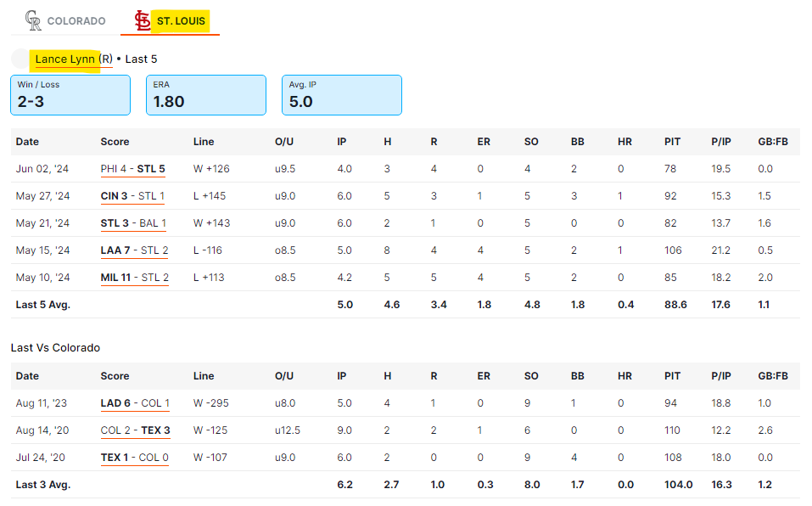Click the 104.0 average pitch count
The height and width of the screenshot is (506, 812).
(679, 485)
